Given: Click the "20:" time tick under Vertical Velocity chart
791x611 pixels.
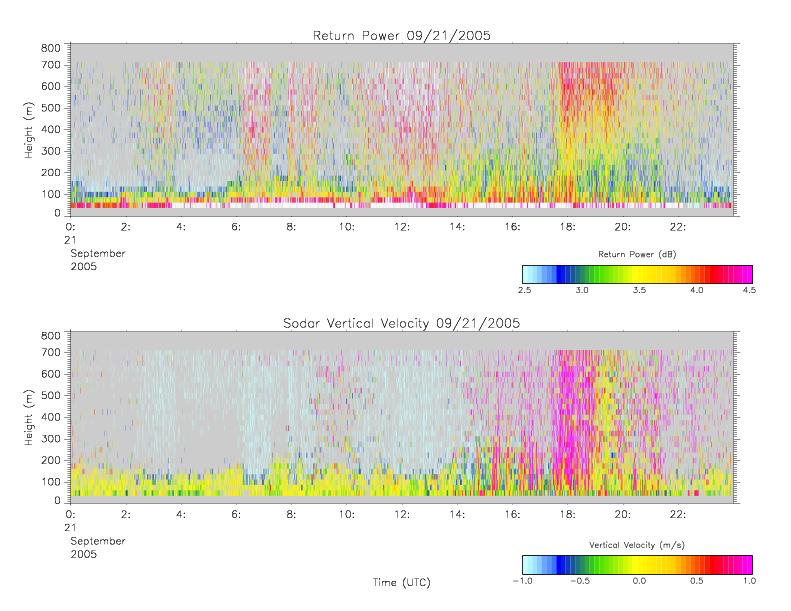Looking at the screenshot, I should point(623,515).
